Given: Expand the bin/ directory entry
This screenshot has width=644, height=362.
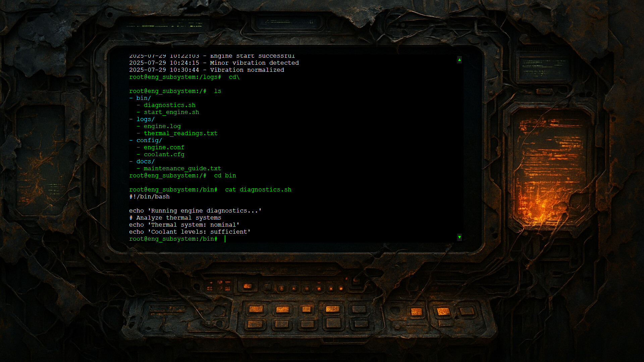Looking at the screenshot, I should click(143, 98).
